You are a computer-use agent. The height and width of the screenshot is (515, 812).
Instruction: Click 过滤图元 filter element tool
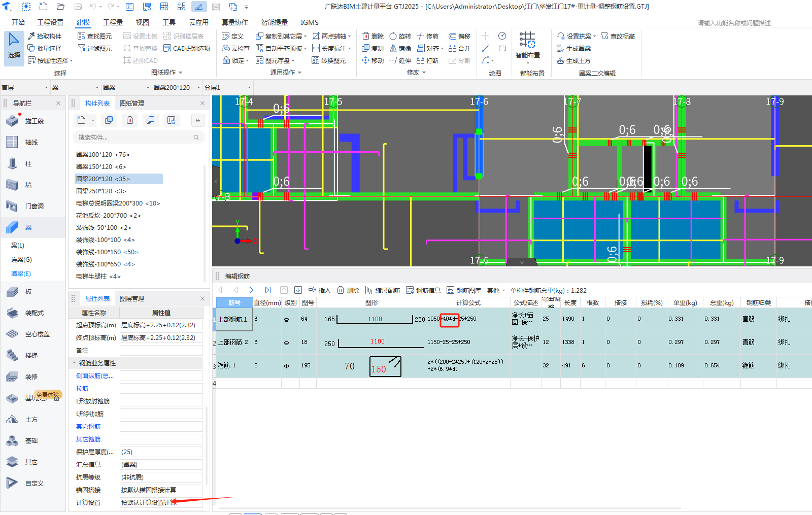pyautogui.click(x=95, y=48)
